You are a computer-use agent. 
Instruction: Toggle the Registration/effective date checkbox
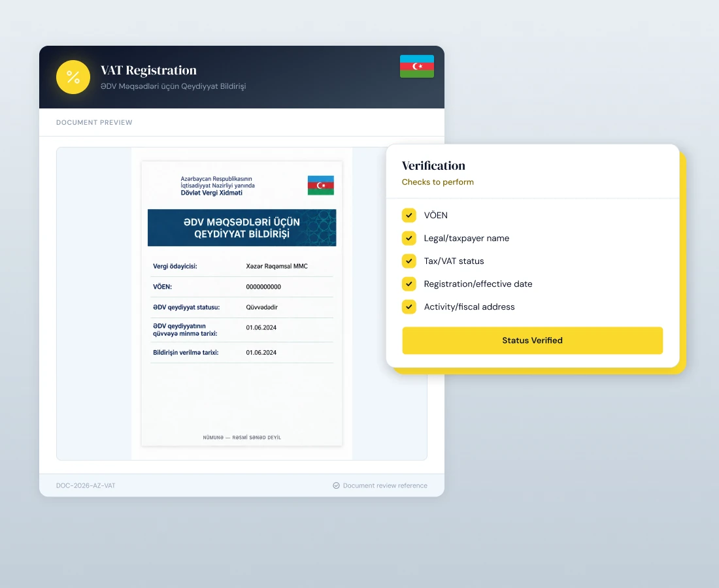[x=409, y=284]
